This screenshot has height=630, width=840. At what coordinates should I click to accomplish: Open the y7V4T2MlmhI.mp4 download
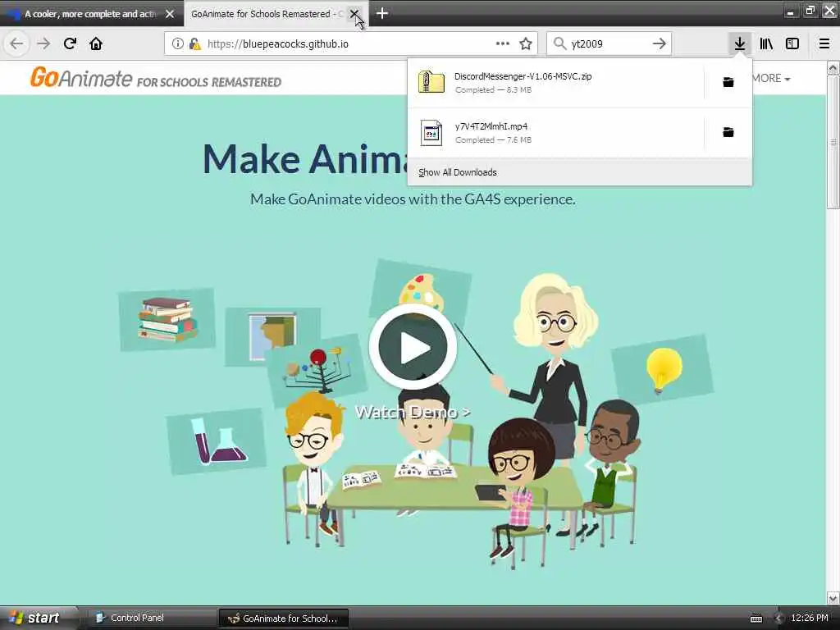[556, 132]
